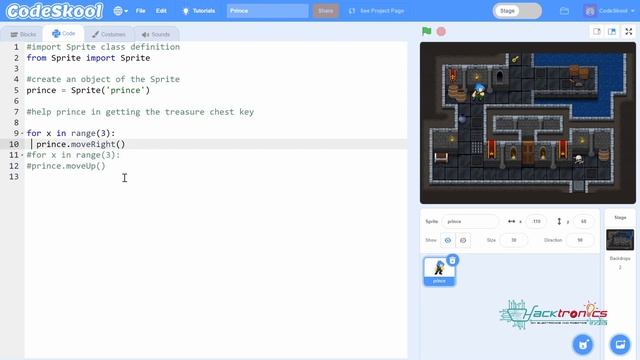Image resolution: width=640 pixels, height=360 pixels.
Task: Click the sprite x position field
Action: (x=536, y=221)
